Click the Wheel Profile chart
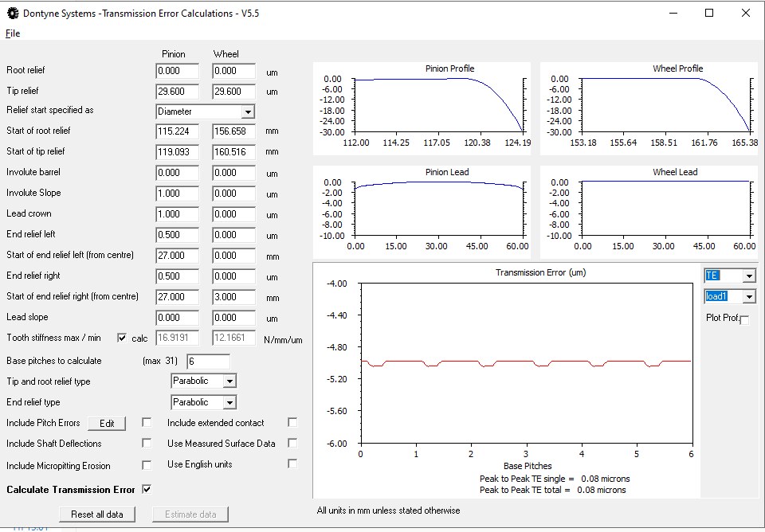This screenshot has width=765, height=532. [x=649, y=108]
